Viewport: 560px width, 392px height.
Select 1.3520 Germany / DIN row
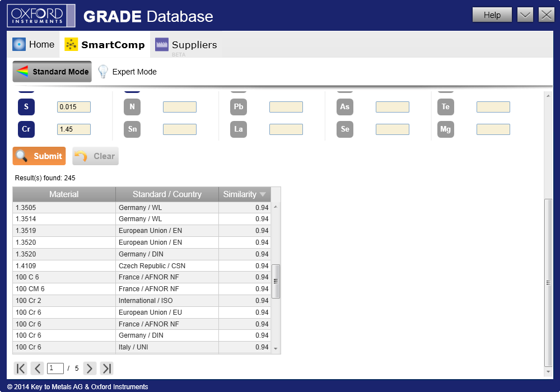[x=142, y=254]
